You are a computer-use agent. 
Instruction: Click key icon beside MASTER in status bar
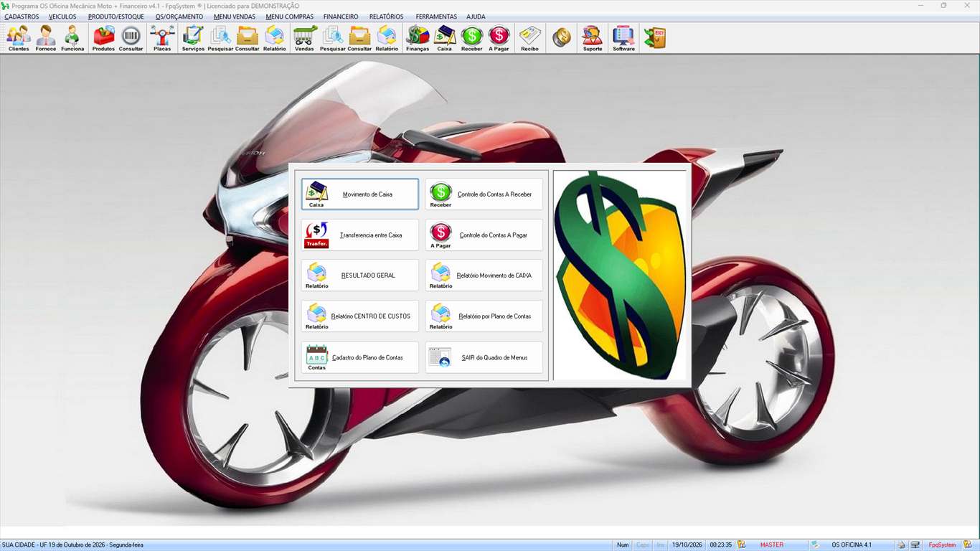click(x=742, y=545)
